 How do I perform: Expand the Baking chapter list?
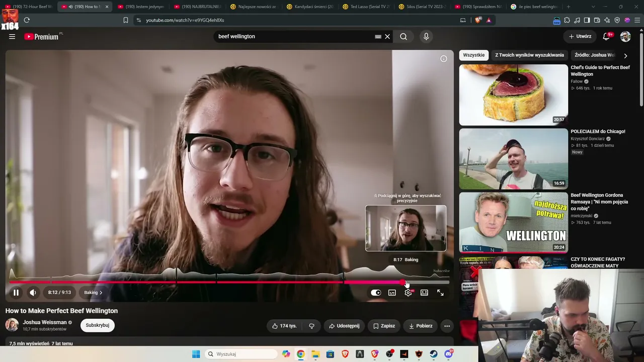point(93,292)
